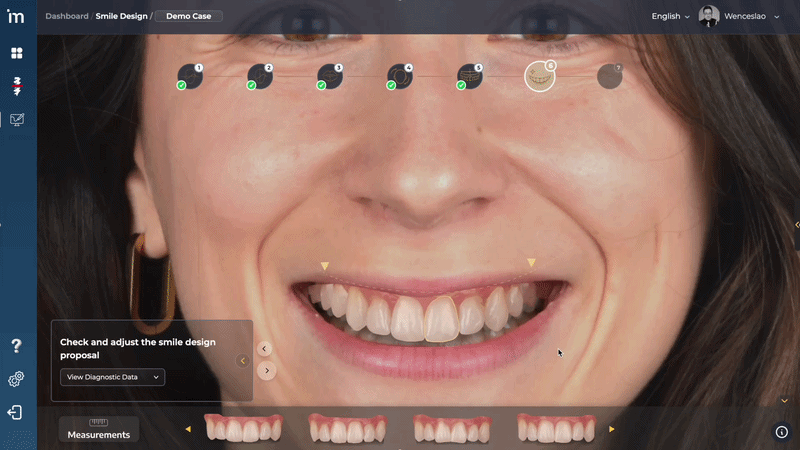This screenshot has height=450, width=800.
Task: Open the dashboard grid icon in sidebar
Action: pos(17,52)
